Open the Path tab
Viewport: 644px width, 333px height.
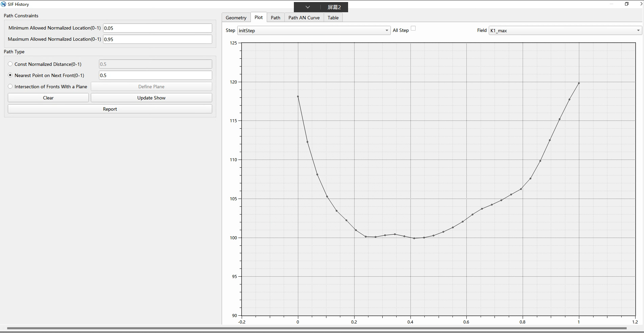[276, 18]
